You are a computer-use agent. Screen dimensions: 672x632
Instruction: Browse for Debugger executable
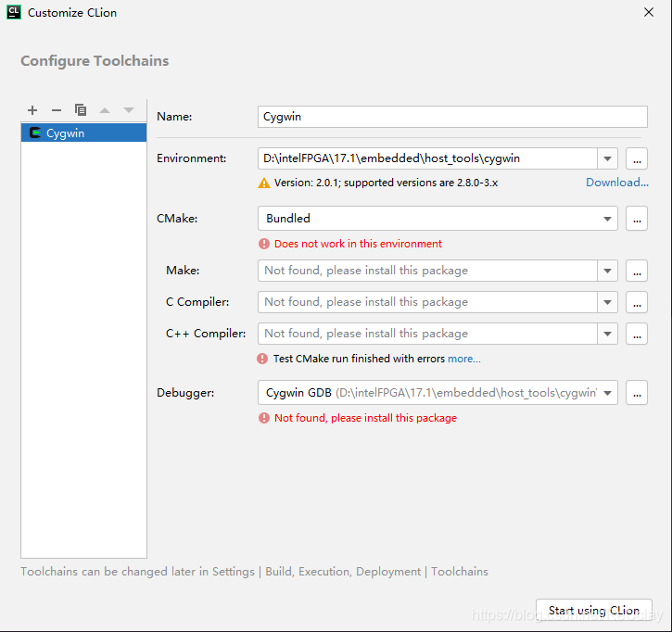click(x=637, y=393)
